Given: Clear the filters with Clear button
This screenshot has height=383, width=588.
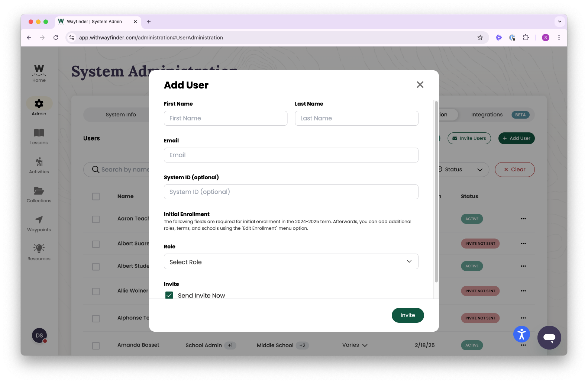Looking at the screenshot, I should click(x=515, y=170).
